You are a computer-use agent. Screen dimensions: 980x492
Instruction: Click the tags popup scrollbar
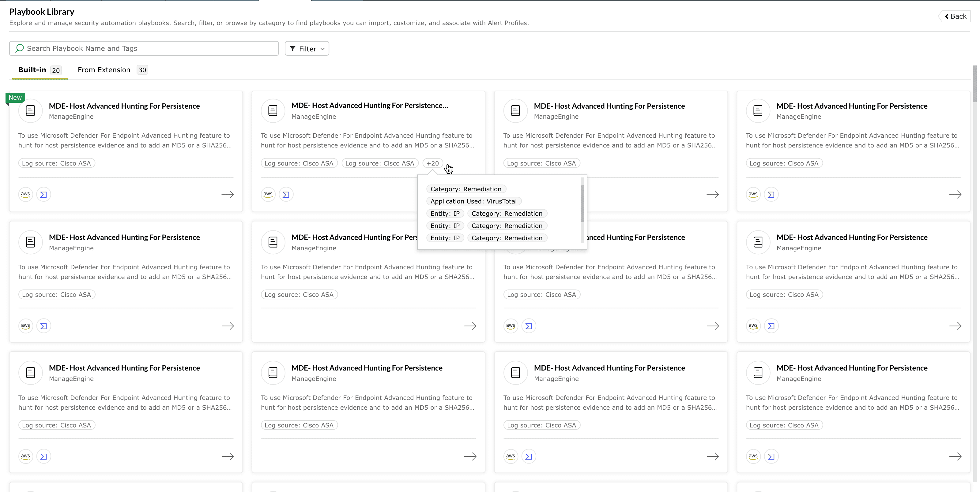582,203
